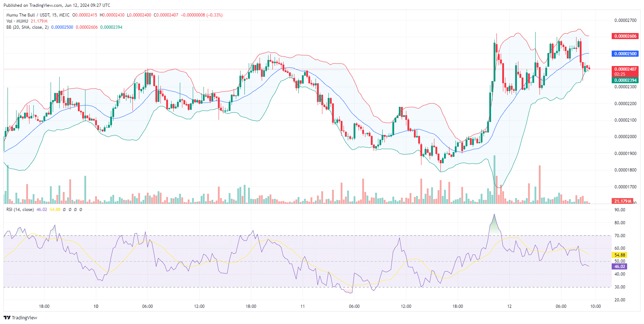The width and height of the screenshot is (644, 324).
Task: Click the change value −0.00000008 (−0.33%)
Action: 202,15
